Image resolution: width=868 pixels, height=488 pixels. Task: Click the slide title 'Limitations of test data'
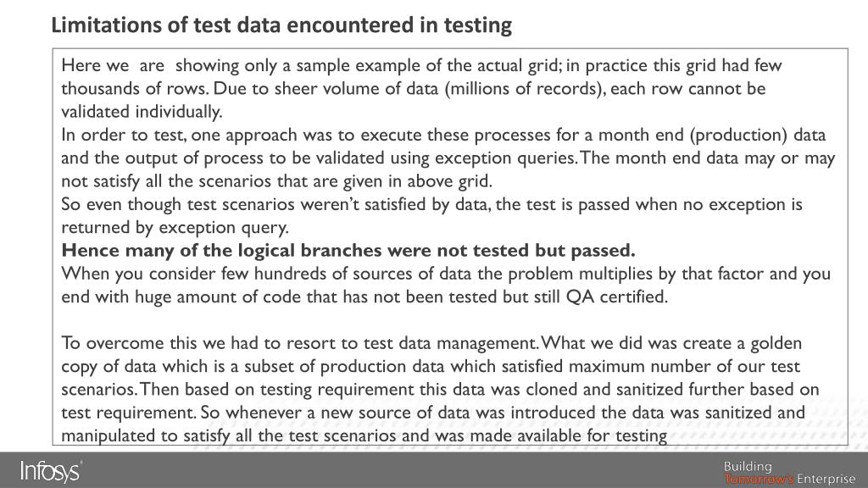tap(281, 25)
